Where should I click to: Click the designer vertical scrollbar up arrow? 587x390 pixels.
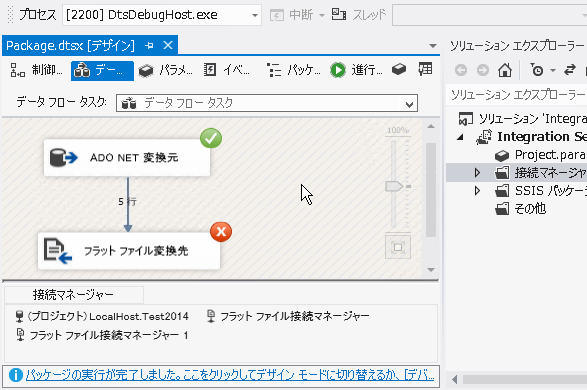click(431, 127)
